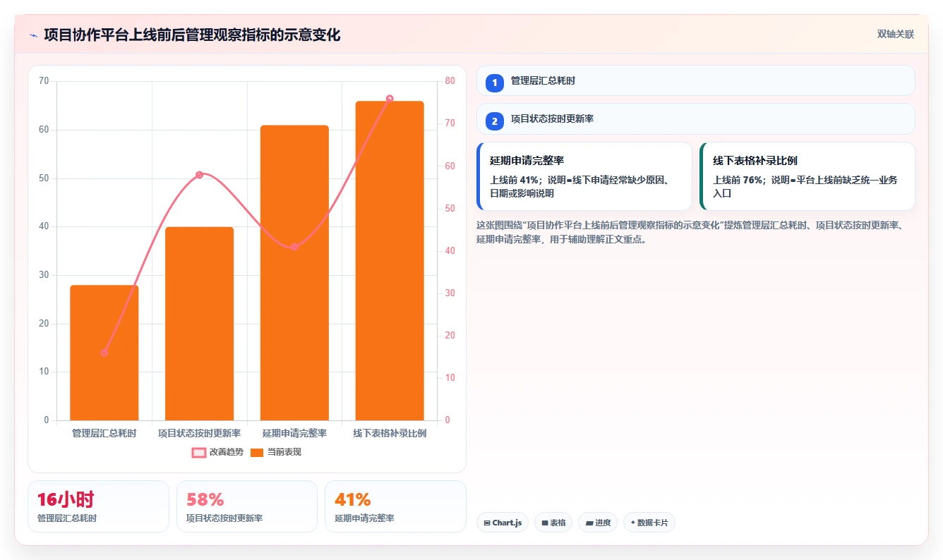Toggle 改善趋势 legend swatch
Viewport: 943px width, 560px height.
(199, 452)
